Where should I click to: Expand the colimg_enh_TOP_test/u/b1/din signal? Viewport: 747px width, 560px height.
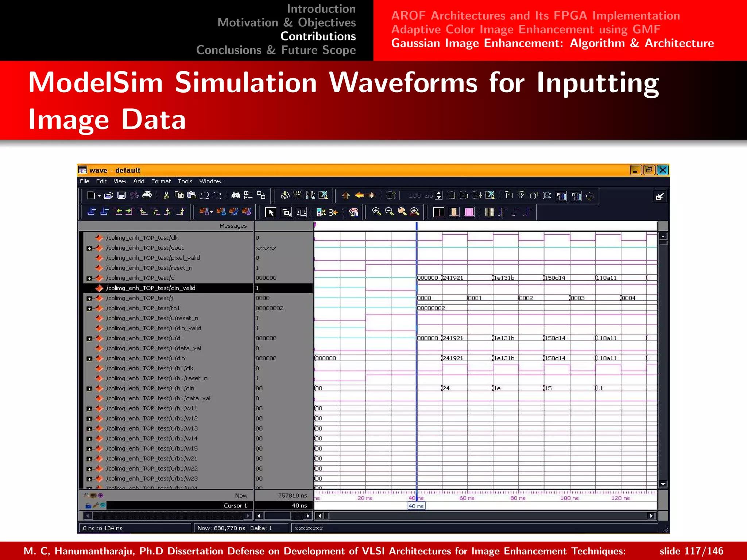pyautogui.click(x=89, y=389)
